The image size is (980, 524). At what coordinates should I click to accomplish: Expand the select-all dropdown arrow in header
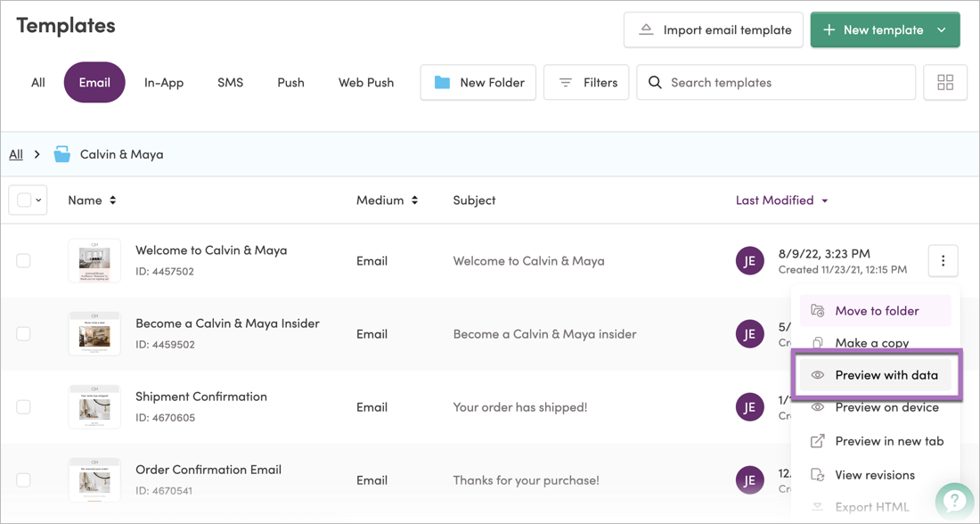[x=38, y=201]
